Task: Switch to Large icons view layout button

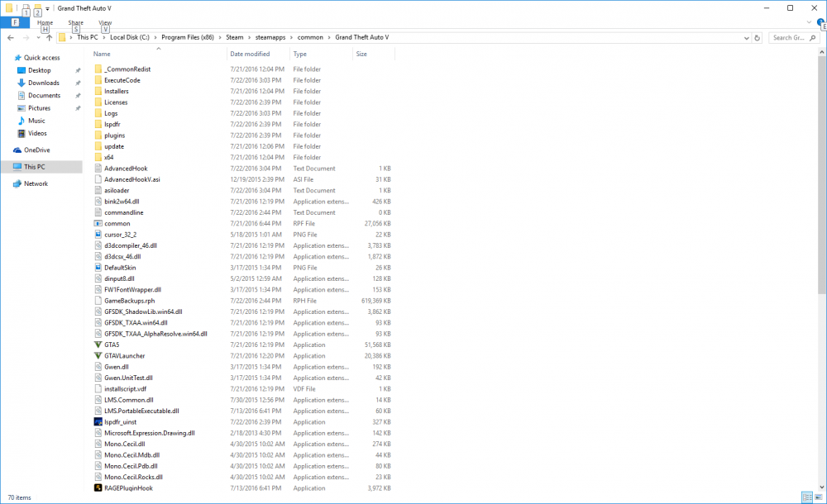Action: (819, 497)
